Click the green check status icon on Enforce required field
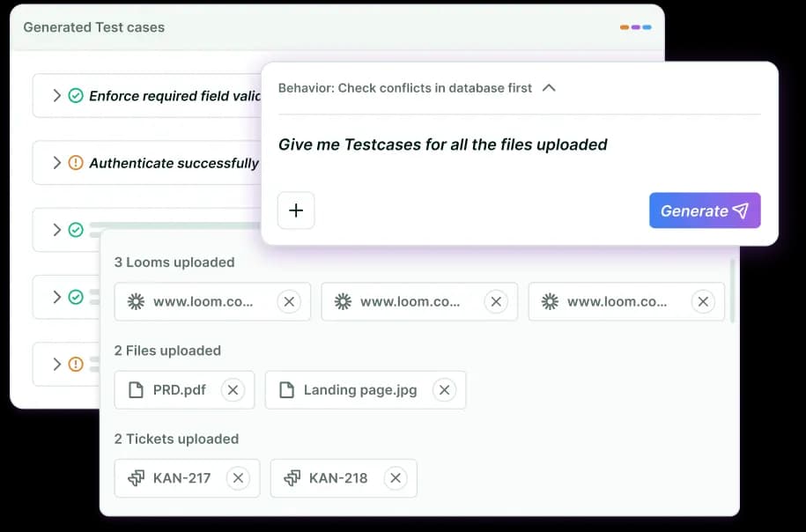Image resolution: width=806 pixels, height=532 pixels. coord(76,96)
